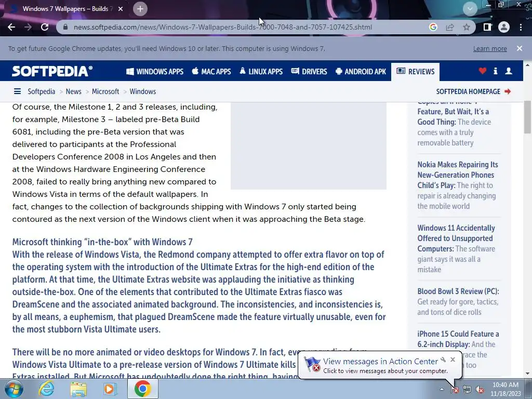Bookmark this page with the star
532x399 pixels.
[x=467, y=27]
